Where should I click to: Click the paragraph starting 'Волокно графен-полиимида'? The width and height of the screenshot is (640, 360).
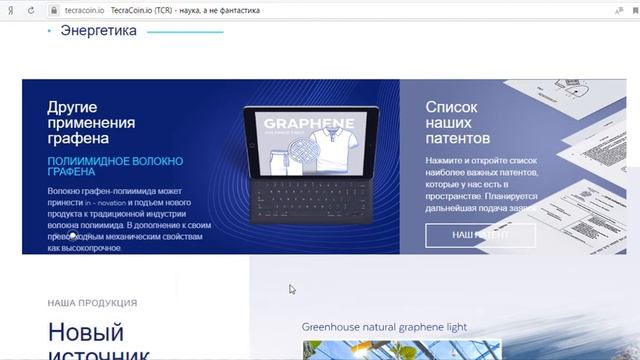tap(129, 219)
